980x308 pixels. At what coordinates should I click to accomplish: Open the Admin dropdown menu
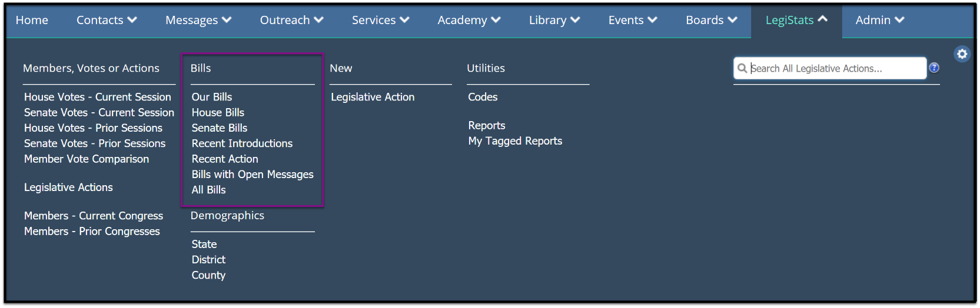point(880,20)
